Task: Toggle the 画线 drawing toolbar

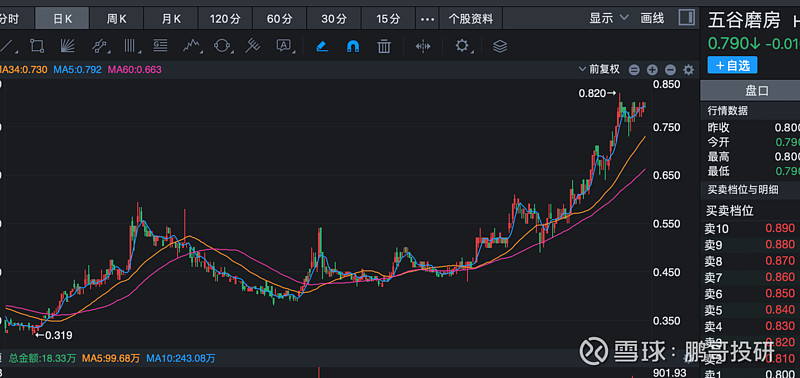Action: coord(653,19)
